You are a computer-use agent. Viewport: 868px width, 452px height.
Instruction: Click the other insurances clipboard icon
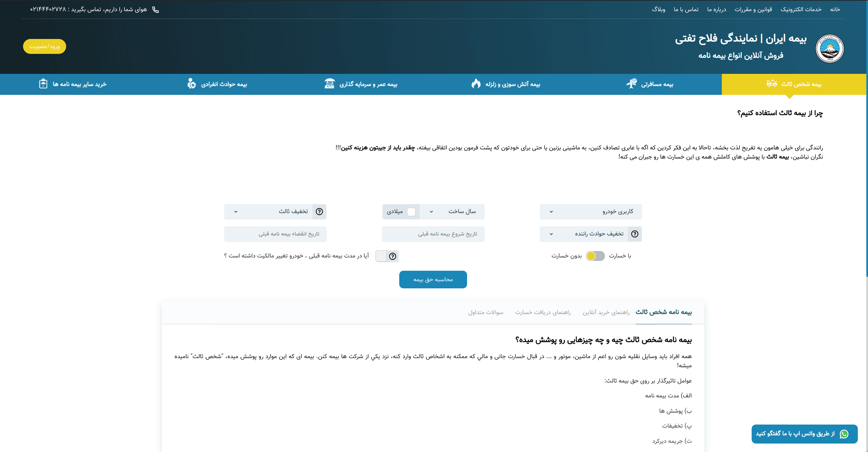click(43, 83)
